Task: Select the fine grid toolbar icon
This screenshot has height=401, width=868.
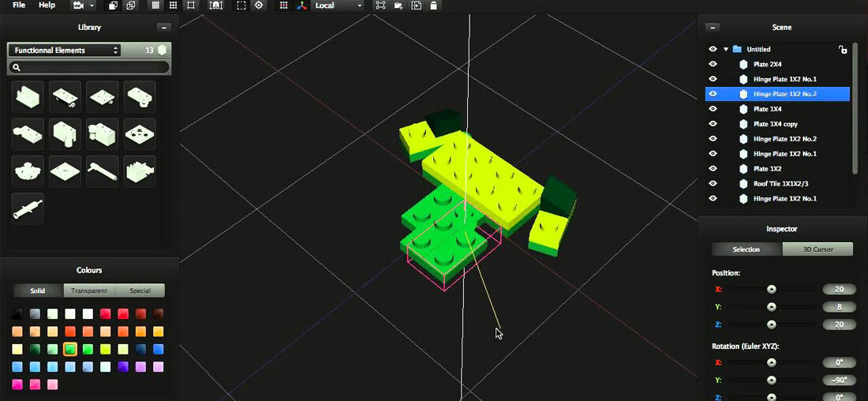Action: [x=155, y=6]
